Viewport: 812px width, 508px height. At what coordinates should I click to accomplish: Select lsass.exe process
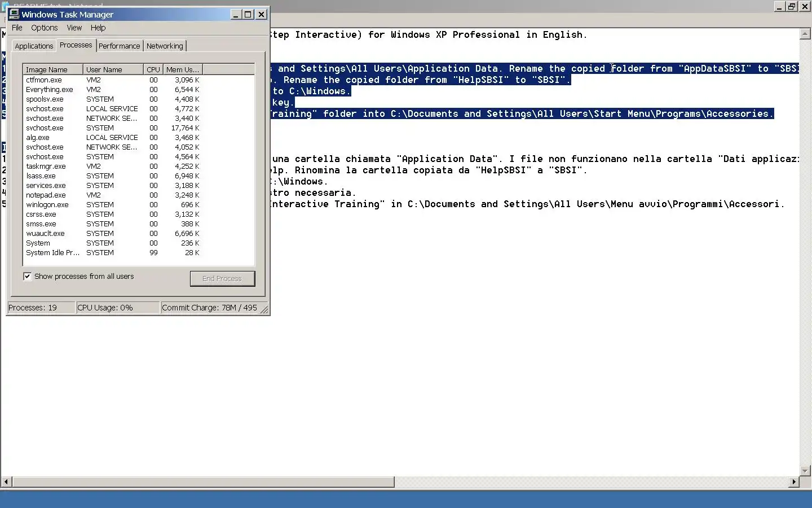pyautogui.click(x=113, y=176)
